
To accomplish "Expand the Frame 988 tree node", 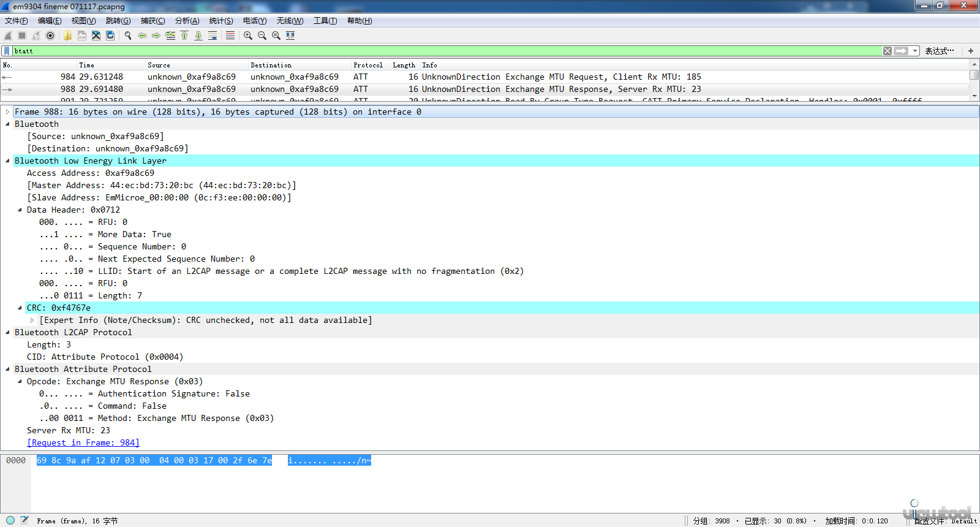I will (x=7, y=112).
